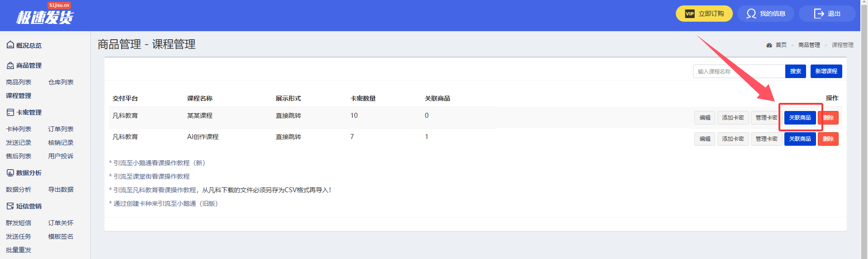The width and height of the screenshot is (868, 259).
Task: Open 核销记录 in sidebar
Action: point(61,143)
